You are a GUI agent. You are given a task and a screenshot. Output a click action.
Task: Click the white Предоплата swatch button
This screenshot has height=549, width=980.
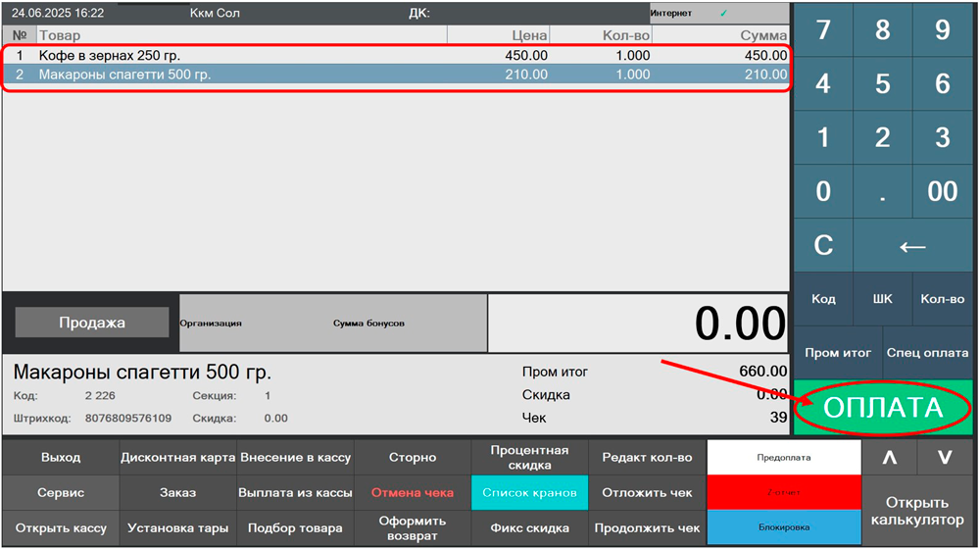(783, 457)
